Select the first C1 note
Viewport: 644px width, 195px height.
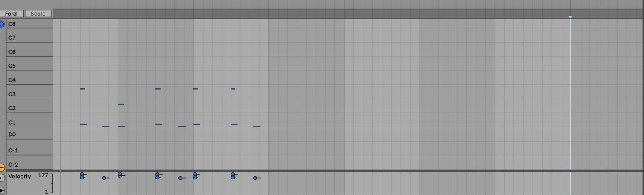point(83,124)
